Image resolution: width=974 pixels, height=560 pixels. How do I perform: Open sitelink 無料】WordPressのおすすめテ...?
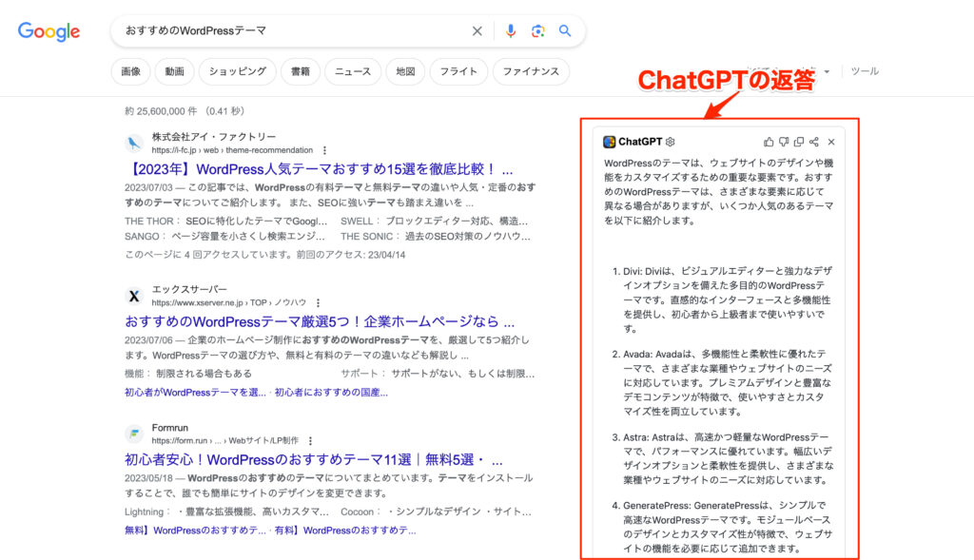coord(195,531)
